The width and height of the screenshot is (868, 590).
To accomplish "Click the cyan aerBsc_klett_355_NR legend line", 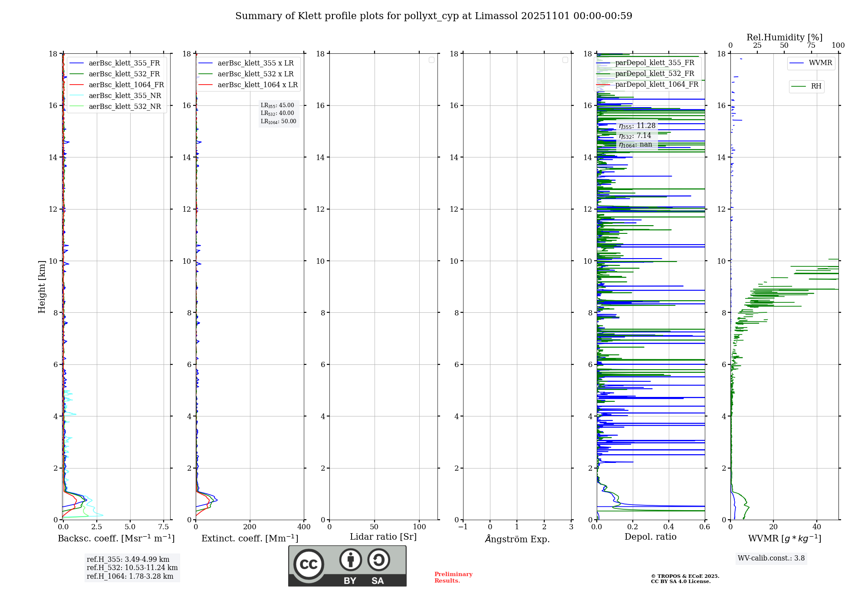I will tap(77, 96).
